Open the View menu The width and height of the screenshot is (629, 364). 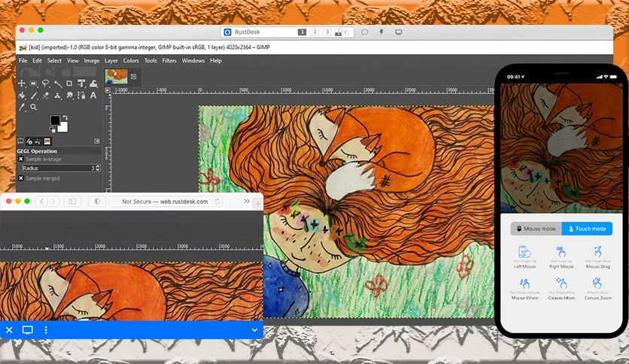click(73, 60)
